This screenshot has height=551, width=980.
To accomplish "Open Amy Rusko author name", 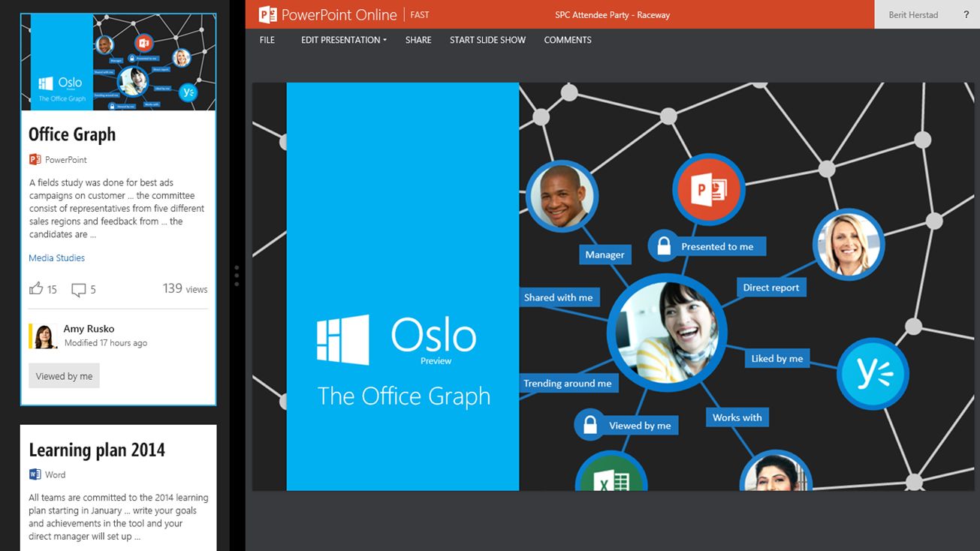I will click(89, 329).
